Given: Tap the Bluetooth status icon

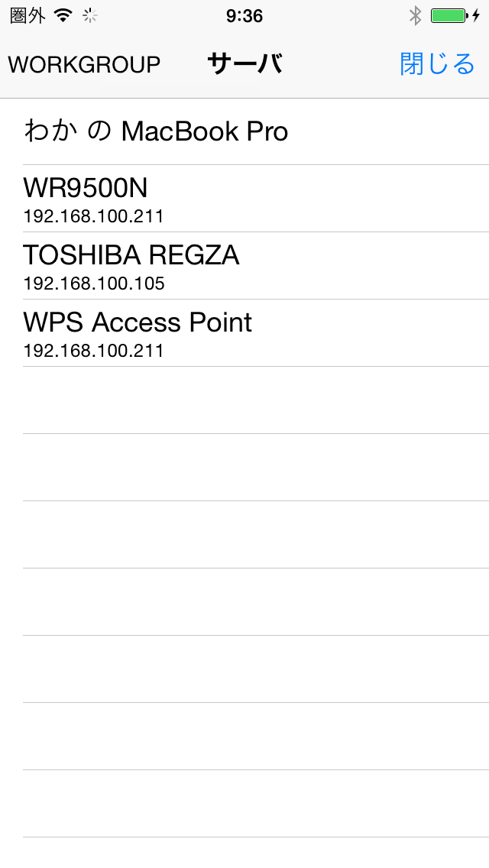Looking at the screenshot, I should click(416, 15).
